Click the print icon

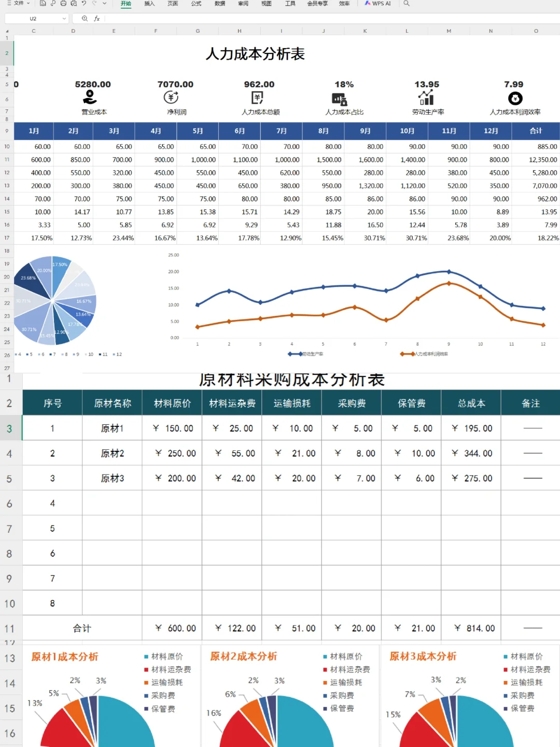click(63, 4)
